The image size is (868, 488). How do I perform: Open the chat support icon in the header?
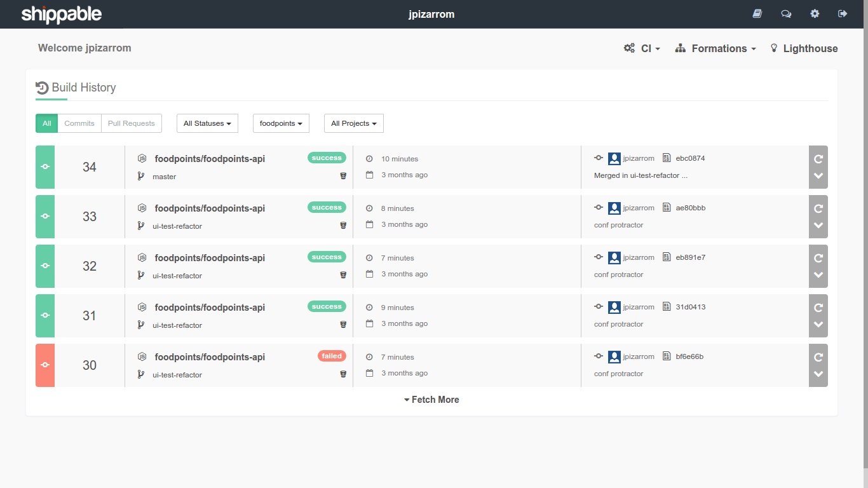click(786, 13)
